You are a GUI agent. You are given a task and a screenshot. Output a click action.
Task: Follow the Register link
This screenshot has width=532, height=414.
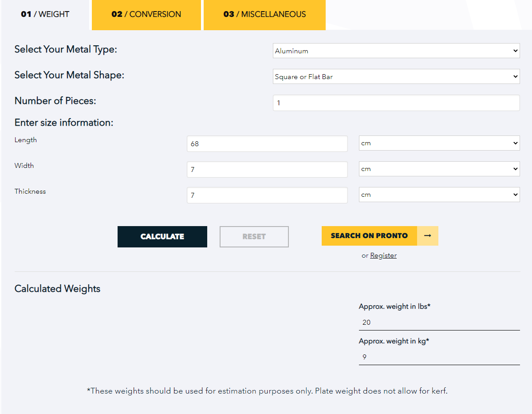click(383, 255)
